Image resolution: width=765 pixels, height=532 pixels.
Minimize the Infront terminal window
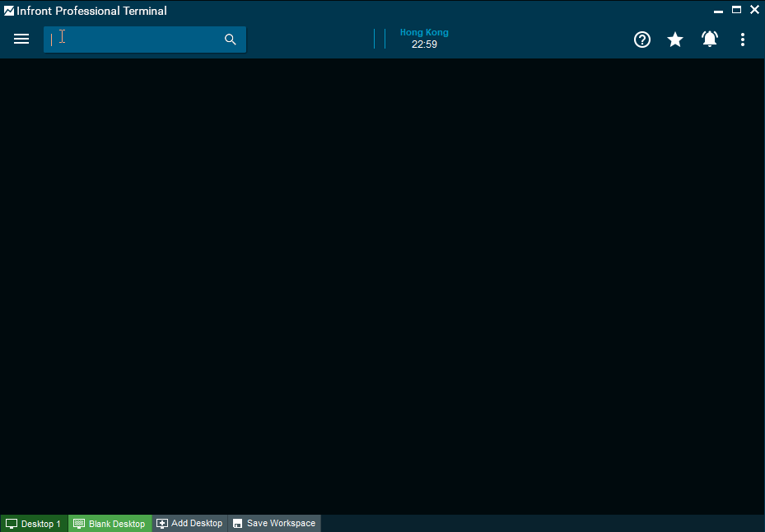(719, 10)
